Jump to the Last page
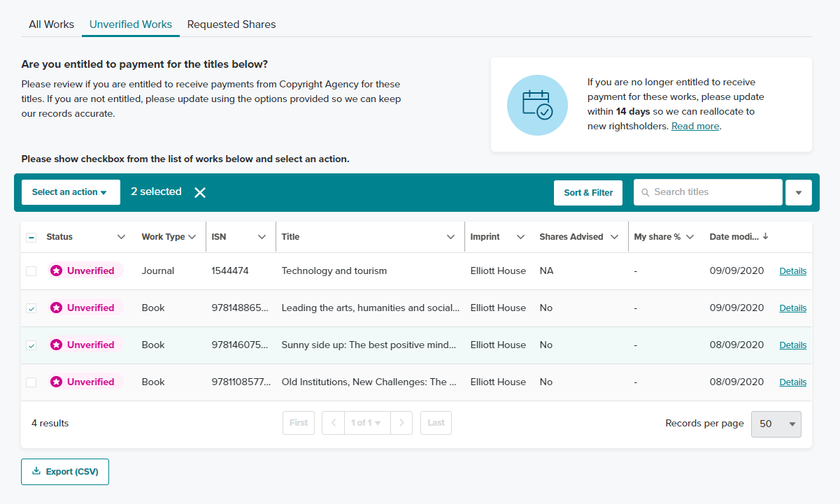This screenshot has height=504, width=840. (x=436, y=423)
